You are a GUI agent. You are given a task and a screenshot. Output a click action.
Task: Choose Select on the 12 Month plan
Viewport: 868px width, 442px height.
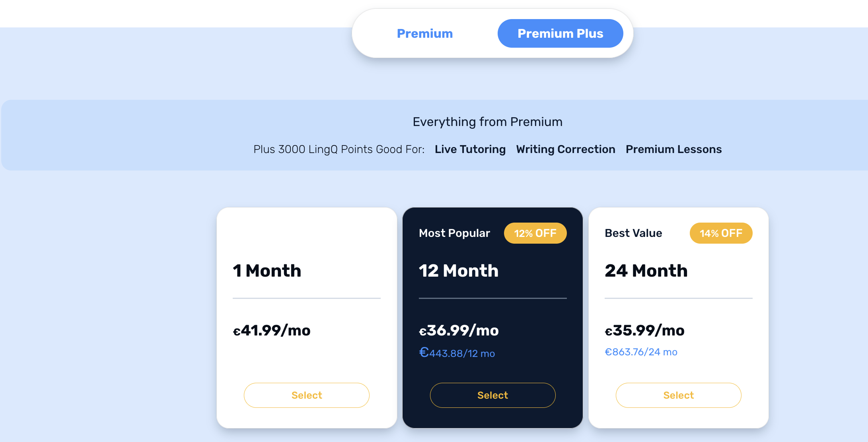492,395
